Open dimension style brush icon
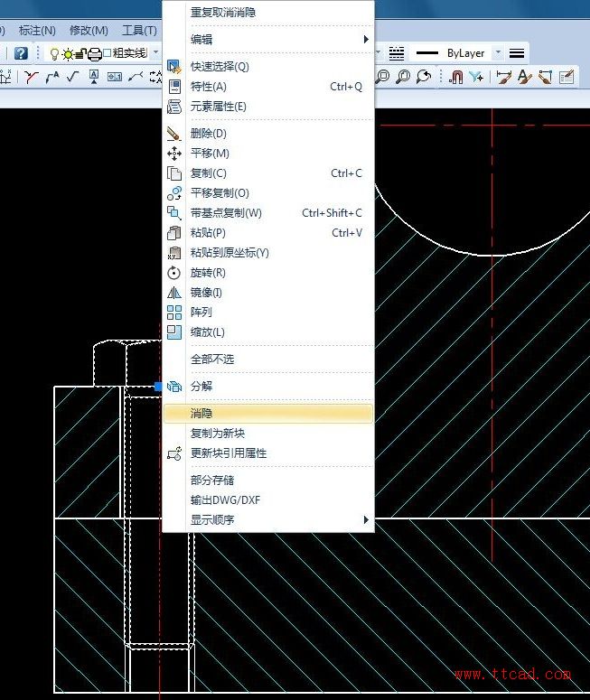 pyautogui.click(x=504, y=77)
